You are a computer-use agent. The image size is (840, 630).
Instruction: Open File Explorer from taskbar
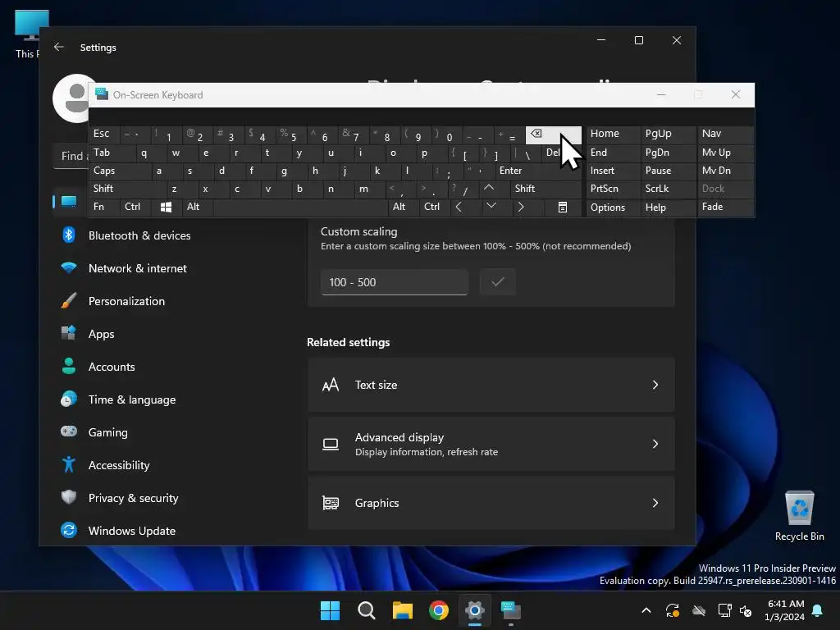[402, 610]
